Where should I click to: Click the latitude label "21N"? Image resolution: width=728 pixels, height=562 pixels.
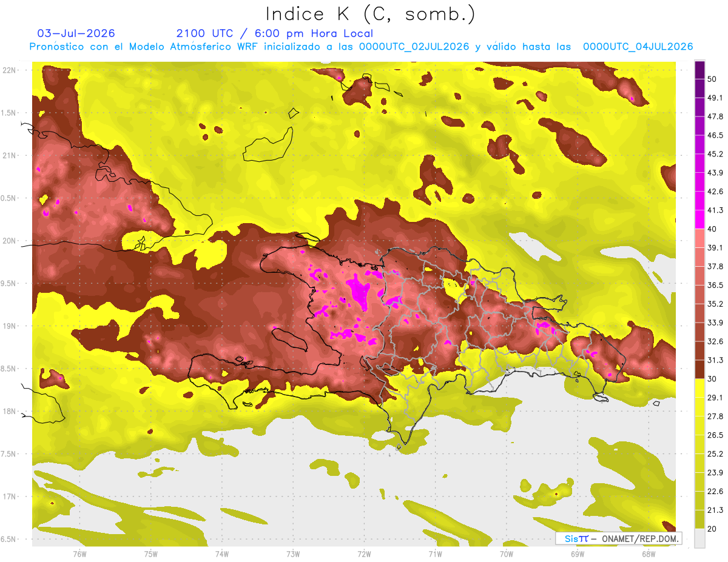9,155
